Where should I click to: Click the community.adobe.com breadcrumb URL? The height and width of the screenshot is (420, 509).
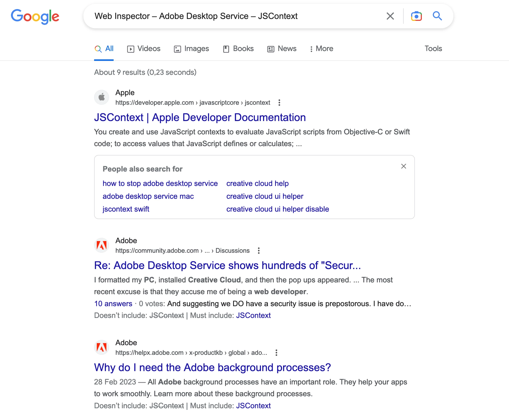click(183, 251)
